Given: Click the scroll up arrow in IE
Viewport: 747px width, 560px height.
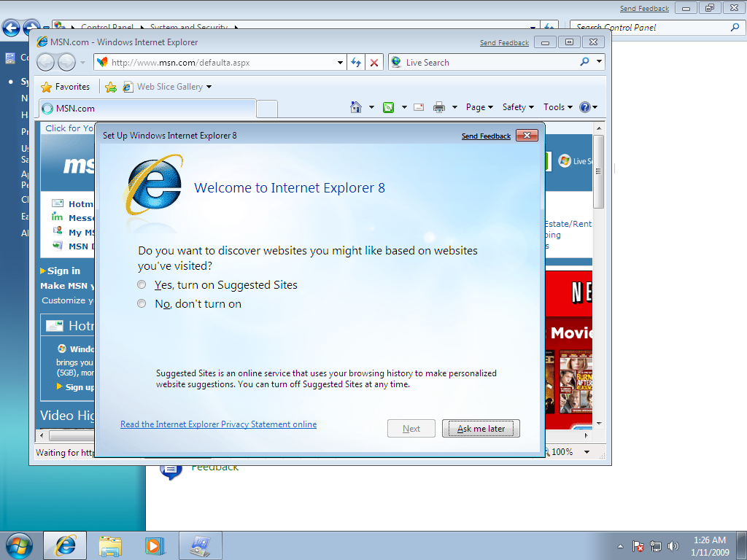Looking at the screenshot, I should coord(599,128).
